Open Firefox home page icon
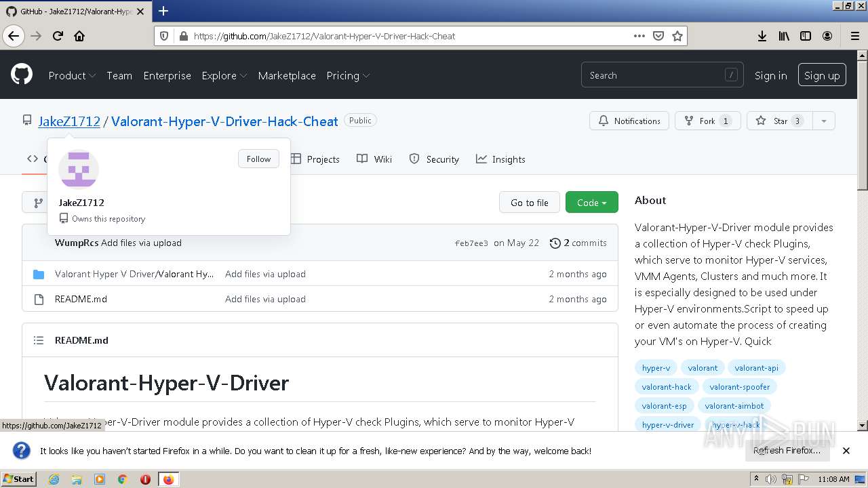The height and width of the screenshot is (488, 868). (x=79, y=36)
